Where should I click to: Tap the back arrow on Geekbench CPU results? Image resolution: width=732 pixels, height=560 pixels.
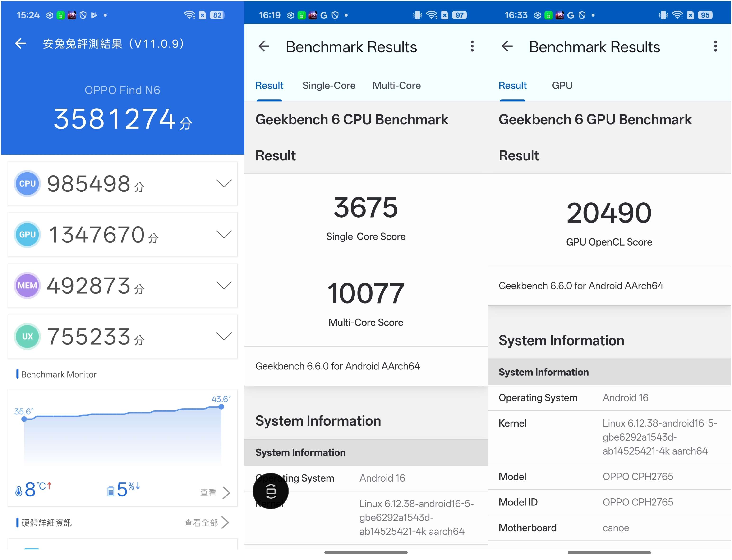coord(264,46)
